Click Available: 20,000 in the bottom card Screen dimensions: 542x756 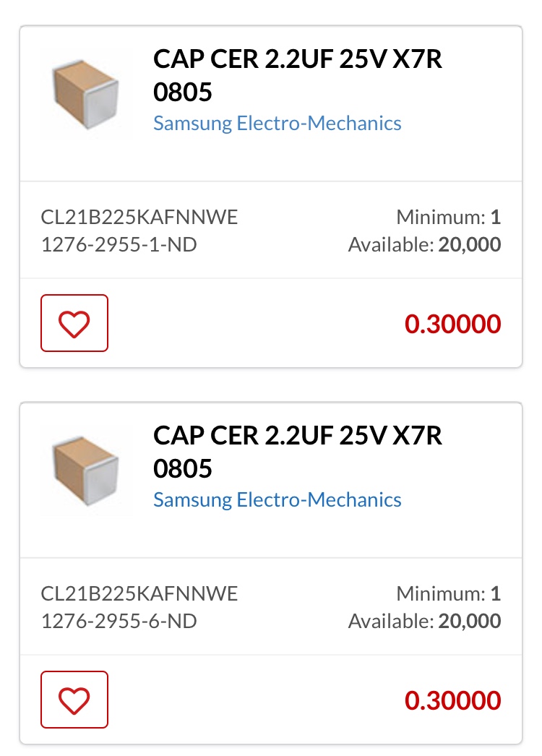424,622
